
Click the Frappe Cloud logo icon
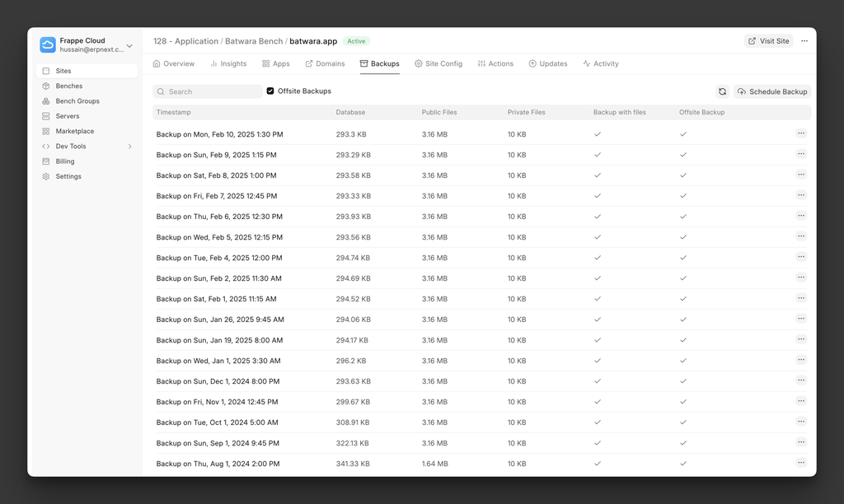click(x=48, y=44)
